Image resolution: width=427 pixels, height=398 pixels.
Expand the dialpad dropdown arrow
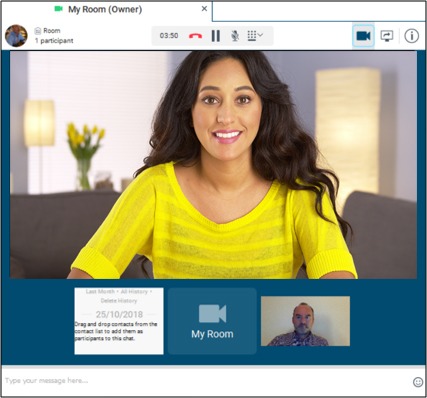(x=260, y=35)
